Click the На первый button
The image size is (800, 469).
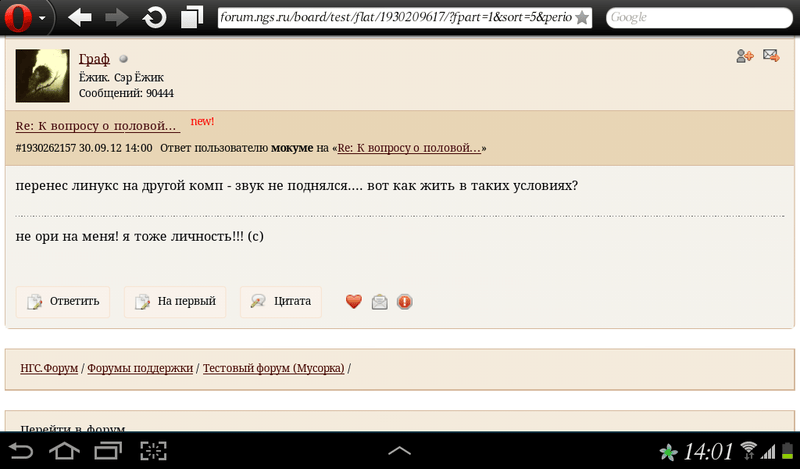click(x=175, y=302)
